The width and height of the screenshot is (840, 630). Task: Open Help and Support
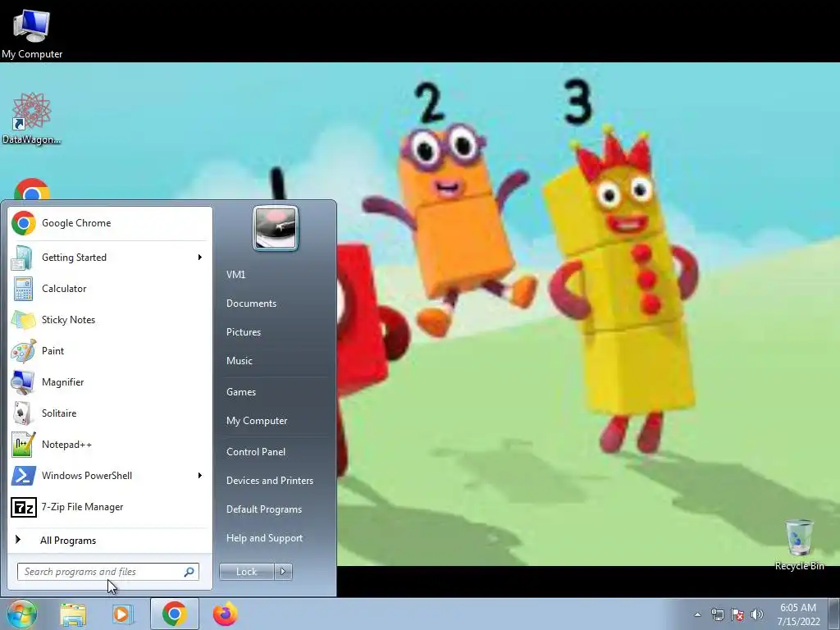point(264,538)
